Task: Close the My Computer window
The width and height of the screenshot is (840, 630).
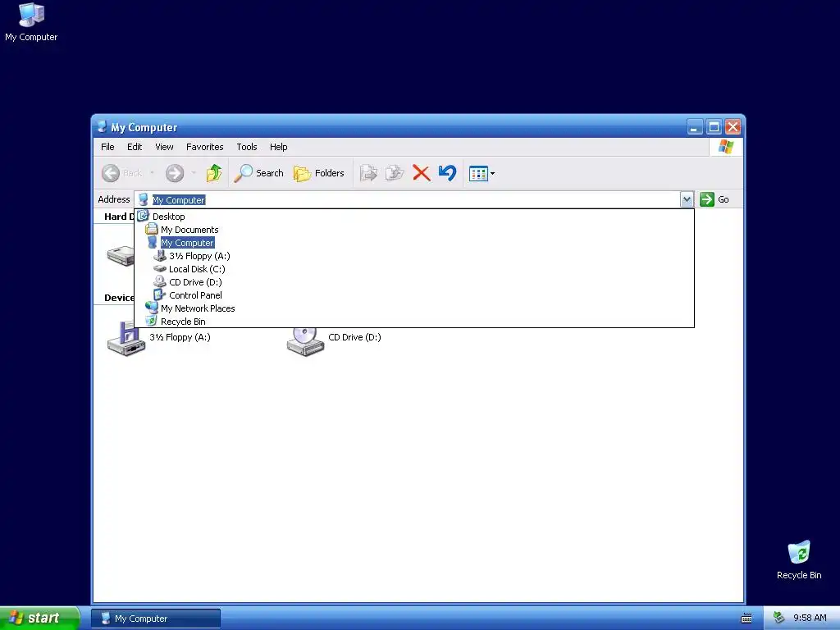Action: (x=733, y=127)
